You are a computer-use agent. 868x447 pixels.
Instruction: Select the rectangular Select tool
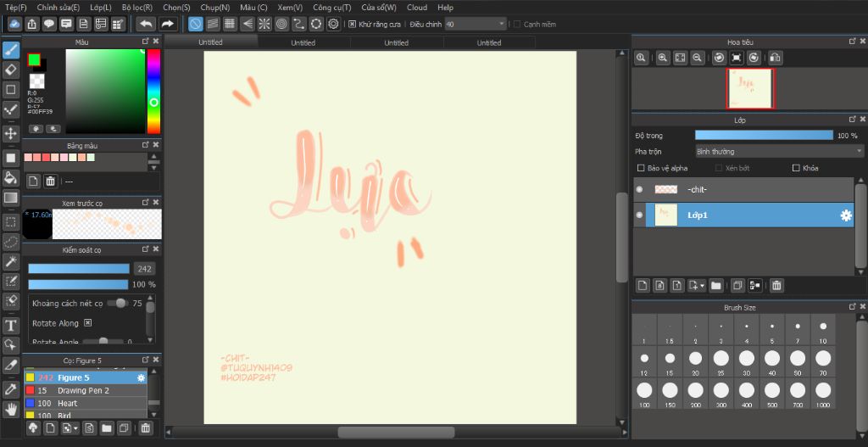(10, 223)
